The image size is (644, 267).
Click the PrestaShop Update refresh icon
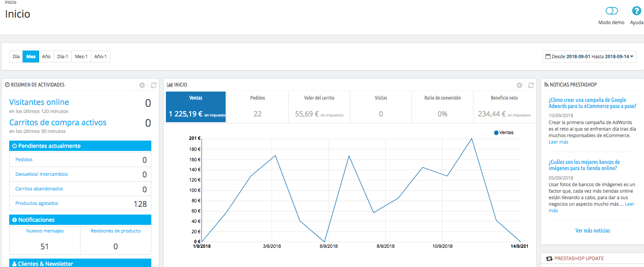tap(549, 259)
